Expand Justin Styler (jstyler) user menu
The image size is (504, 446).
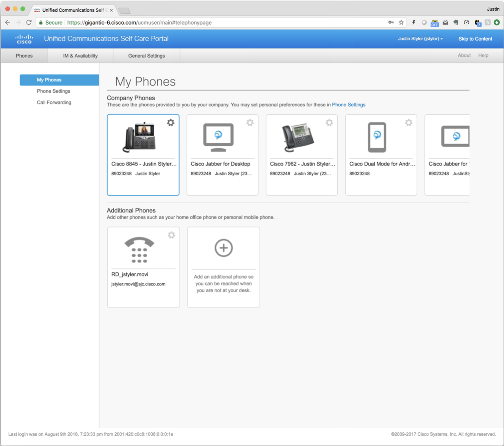click(x=420, y=39)
